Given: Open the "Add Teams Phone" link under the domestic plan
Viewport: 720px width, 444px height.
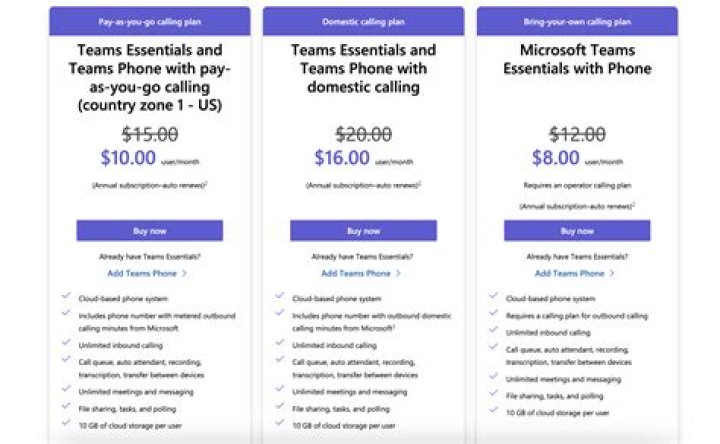Looking at the screenshot, I should 356,273.
